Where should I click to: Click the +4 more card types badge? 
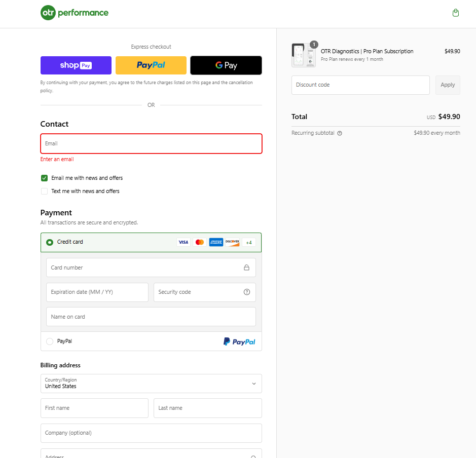249,242
